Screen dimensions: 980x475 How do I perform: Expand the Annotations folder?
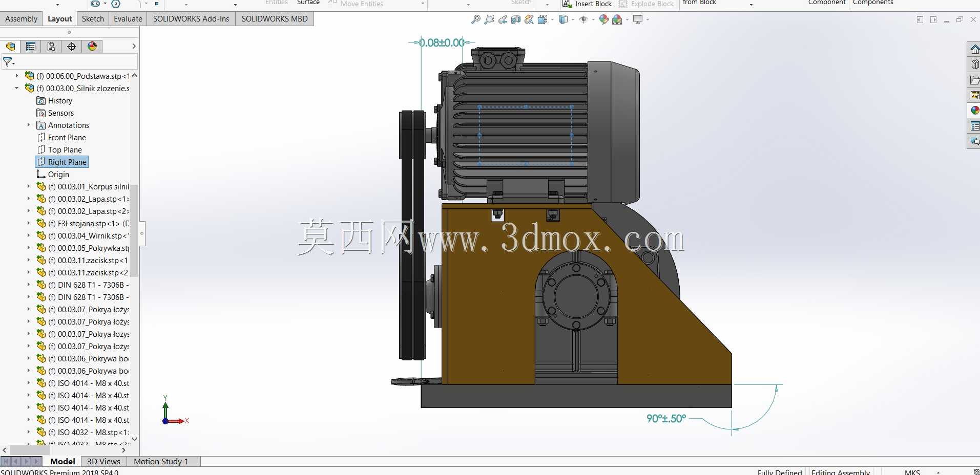click(x=29, y=125)
